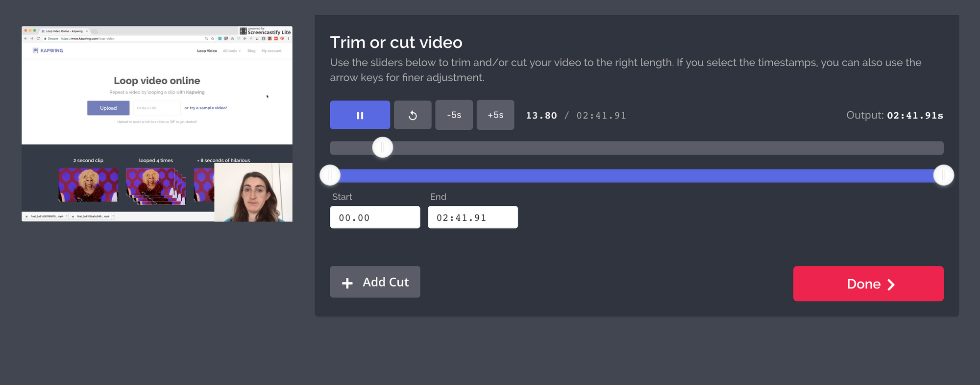980x385 pixels.
Task: Click the Start timestamp input field
Action: [375, 217]
